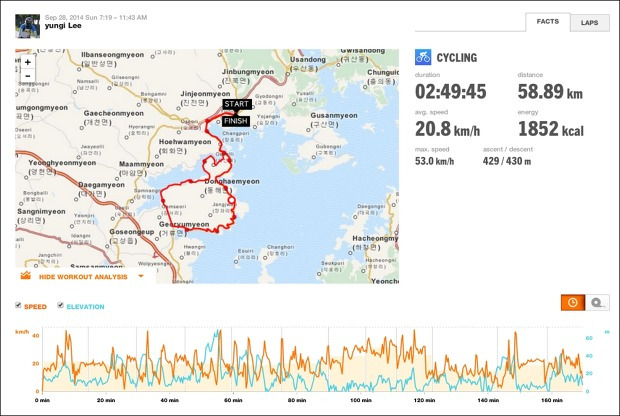
Task: Open yungi Lee's profile picture
Action: [27, 26]
